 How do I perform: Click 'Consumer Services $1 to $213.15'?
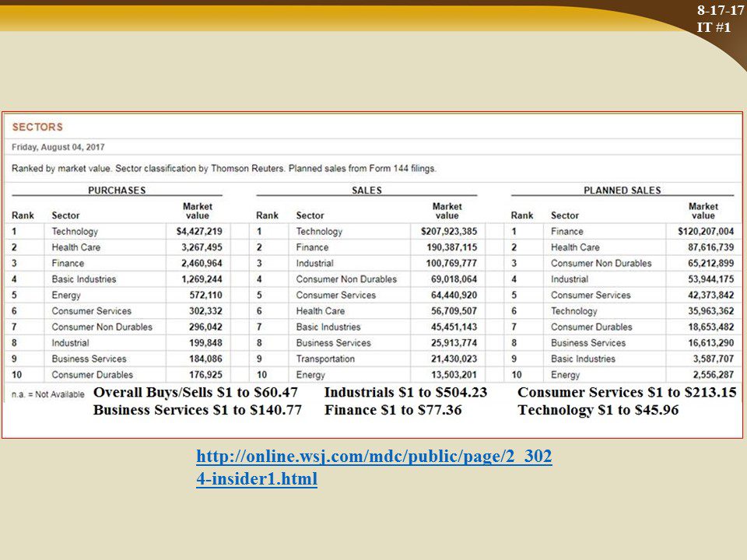[x=627, y=392]
